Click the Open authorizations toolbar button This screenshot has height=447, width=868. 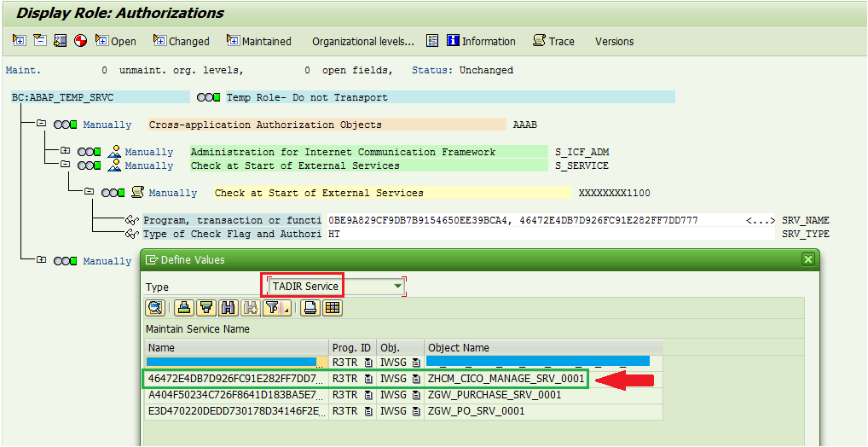click(116, 41)
